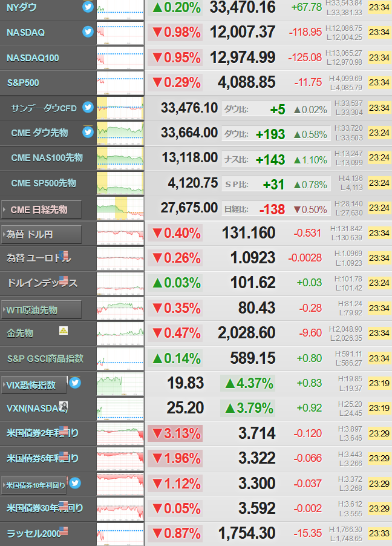Expand the VIX恐怖指数 button

(x=34, y=385)
